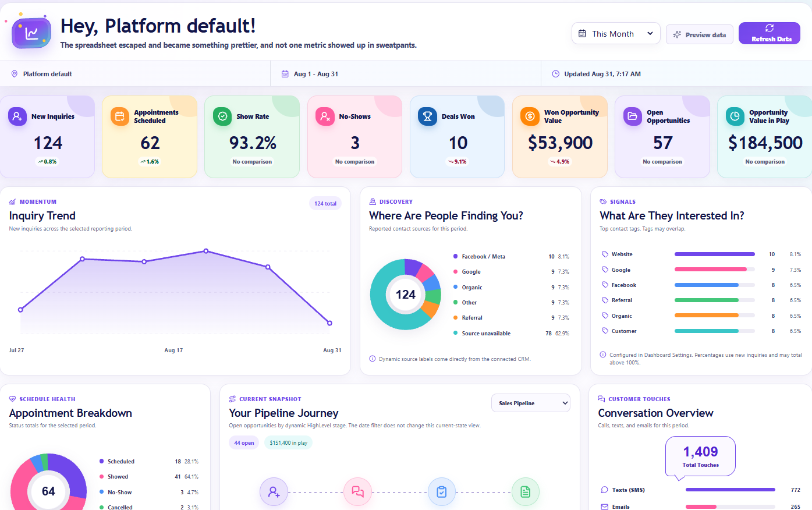Click the Website interest progress bar
Viewport: 812px width, 510px height.
pos(714,254)
